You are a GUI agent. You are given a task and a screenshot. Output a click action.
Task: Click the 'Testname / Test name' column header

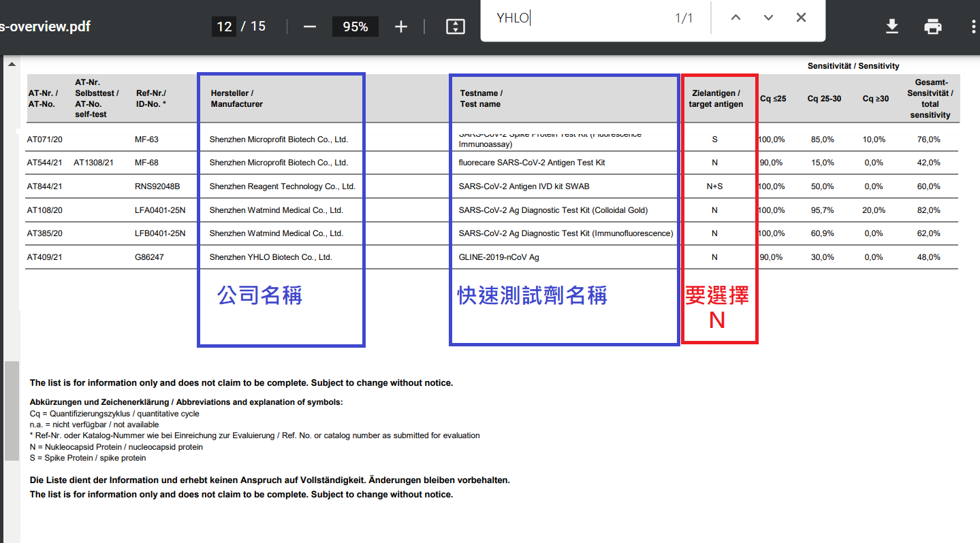(481, 99)
